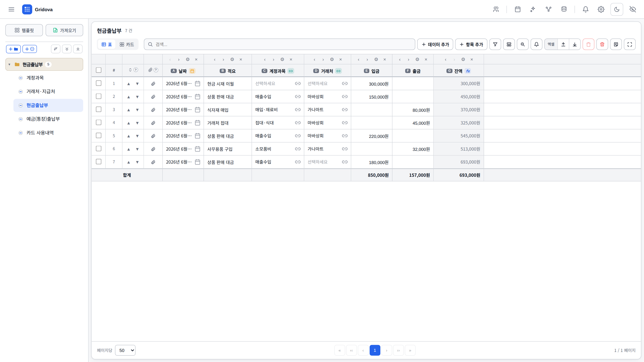Toggle dark mode moon button
The height and width of the screenshot is (362, 644).
pyautogui.click(x=617, y=9)
